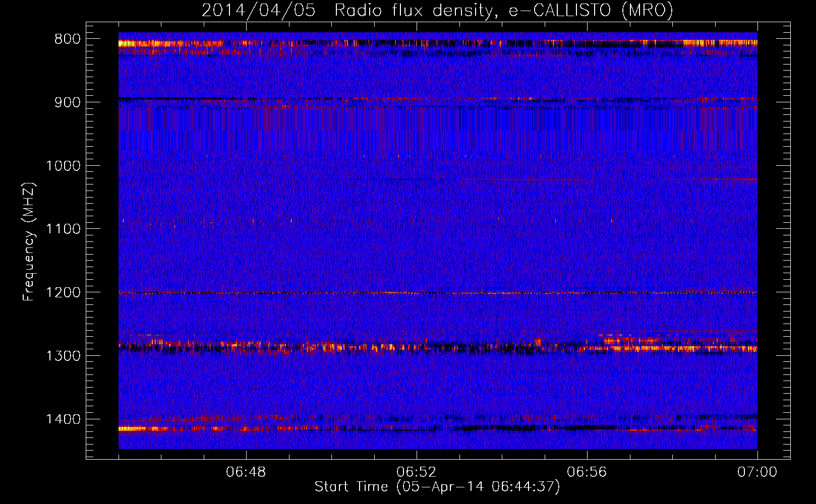The image size is (816, 504).
Task: Click the 07:00 time tick label
Action: (x=757, y=472)
